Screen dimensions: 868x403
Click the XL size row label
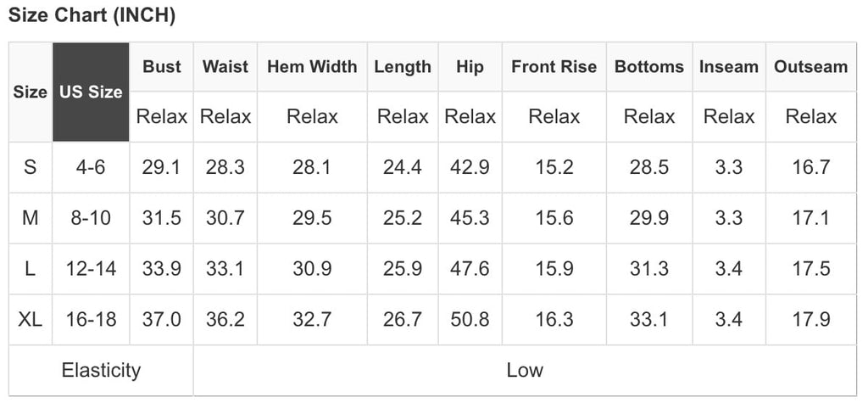(31, 320)
